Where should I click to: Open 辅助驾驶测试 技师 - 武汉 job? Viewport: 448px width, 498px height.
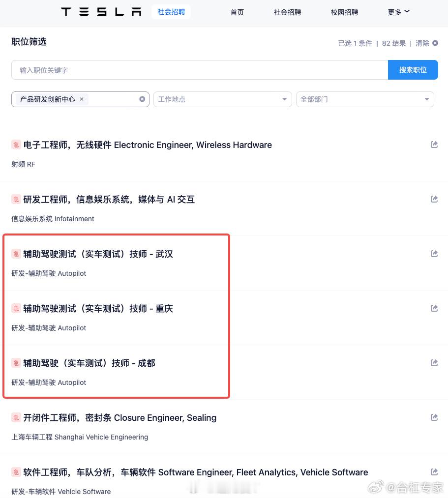tap(98, 254)
